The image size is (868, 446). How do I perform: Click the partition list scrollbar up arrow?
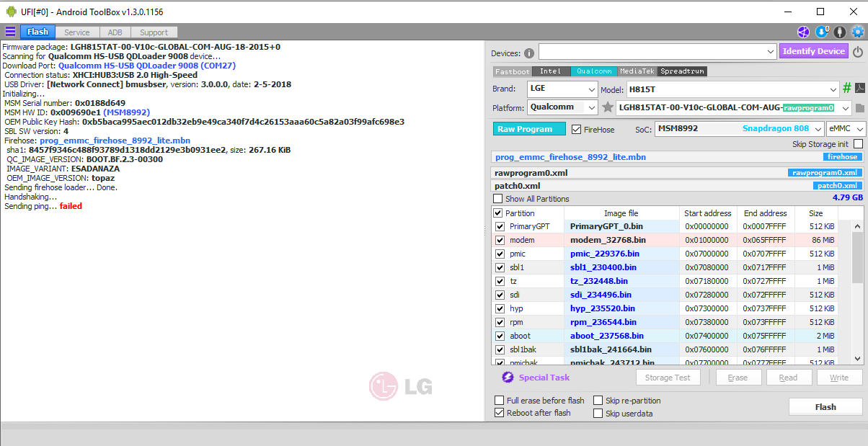857,227
